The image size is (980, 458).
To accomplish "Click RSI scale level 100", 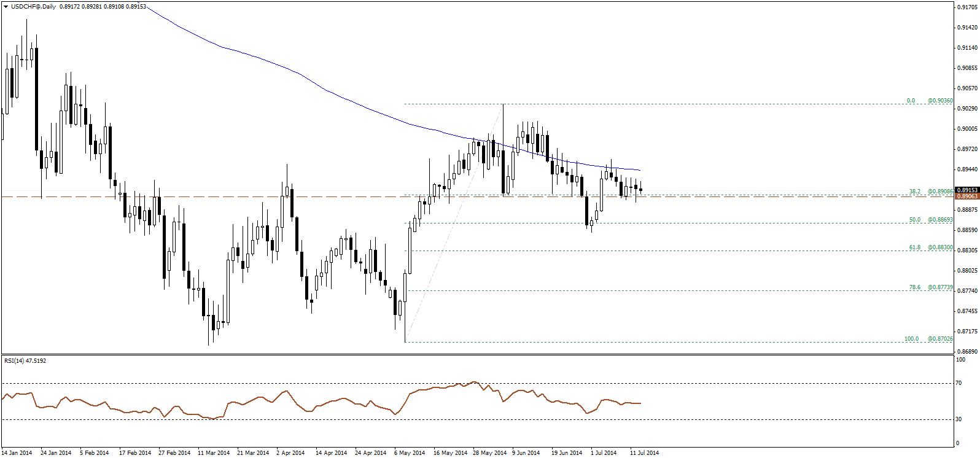I will pos(961,360).
